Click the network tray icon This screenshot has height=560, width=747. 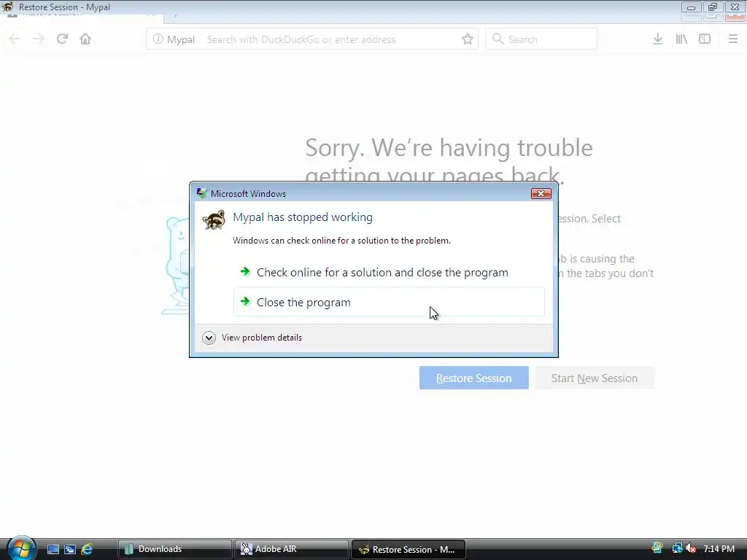[x=677, y=549]
